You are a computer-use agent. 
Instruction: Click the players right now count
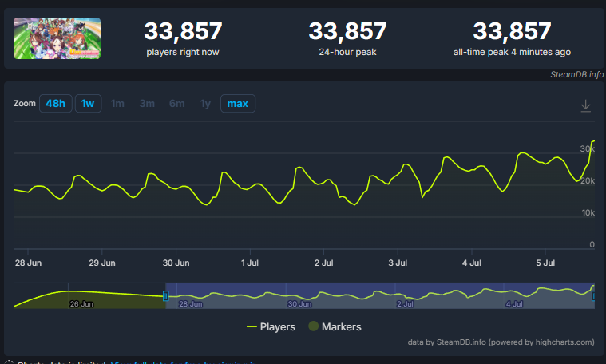tap(183, 31)
